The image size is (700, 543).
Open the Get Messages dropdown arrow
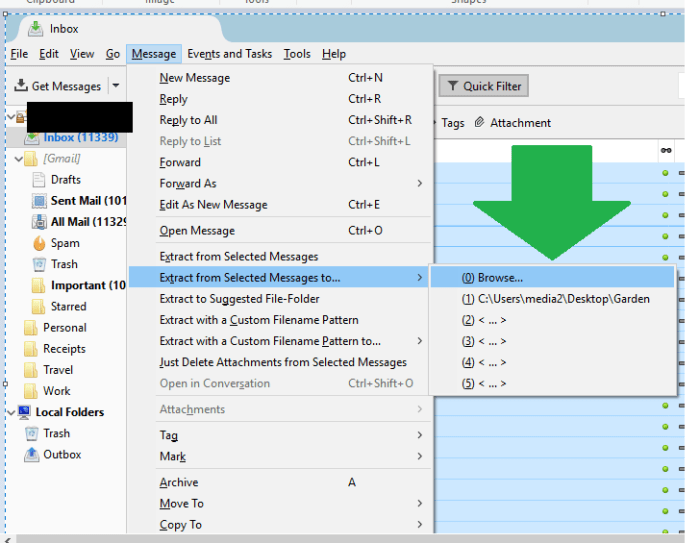tap(116, 87)
